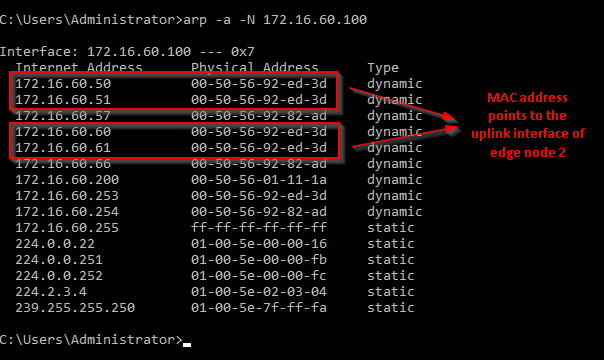Select MAC address 01-00-5e-00-00-fb

pos(259,260)
